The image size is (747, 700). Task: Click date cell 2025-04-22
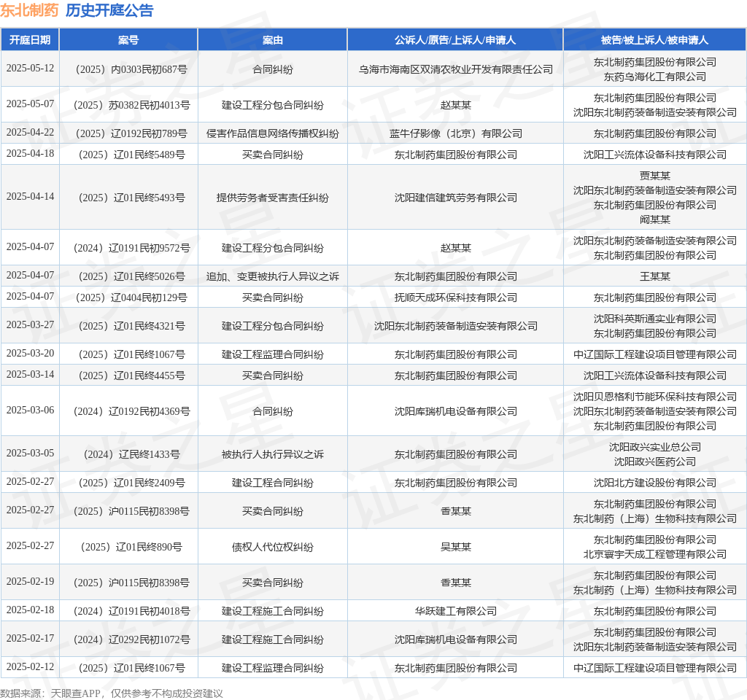pyautogui.click(x=30, y=133)
